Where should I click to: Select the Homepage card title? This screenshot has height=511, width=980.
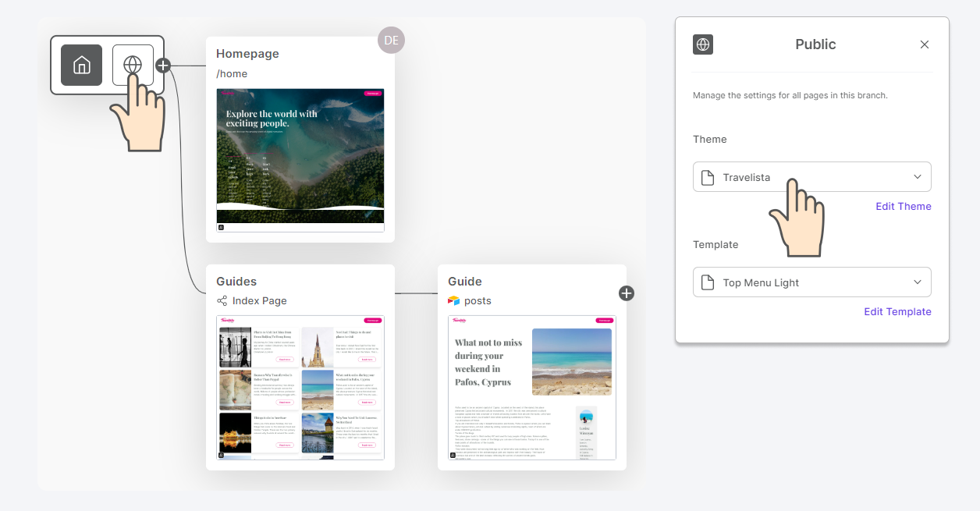247,54
